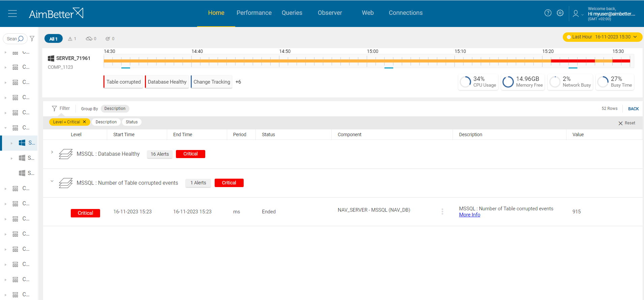Image resolution: width=644 pixels, height=300 pixels.
Task: Toggle the All 1 alerts pill
Action: click(53, 39)
